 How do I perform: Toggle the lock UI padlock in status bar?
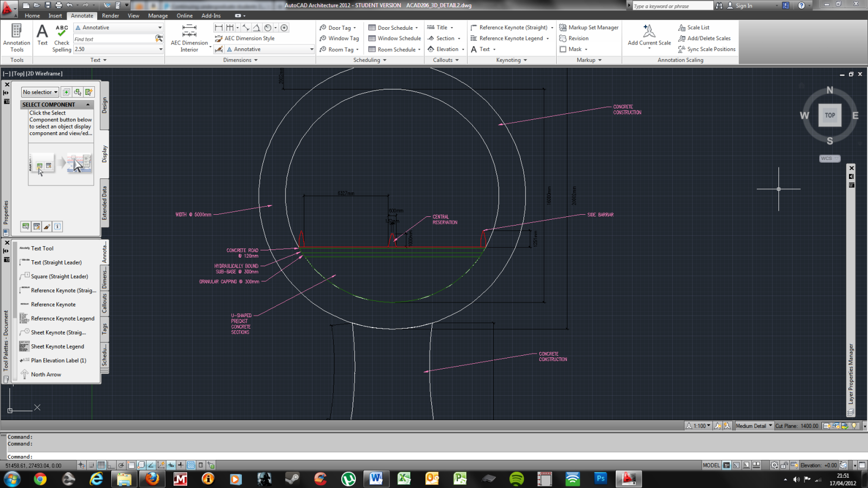pos(784,465)
